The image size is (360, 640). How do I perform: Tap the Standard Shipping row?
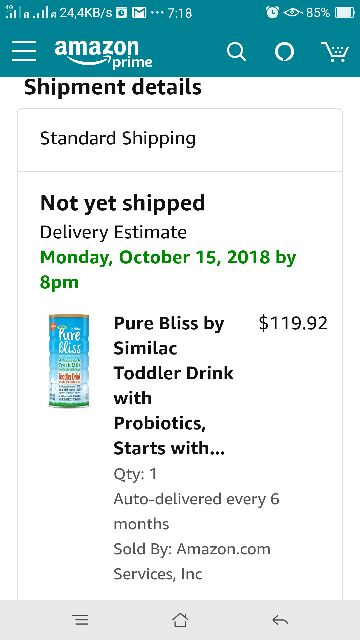point(180,140)
